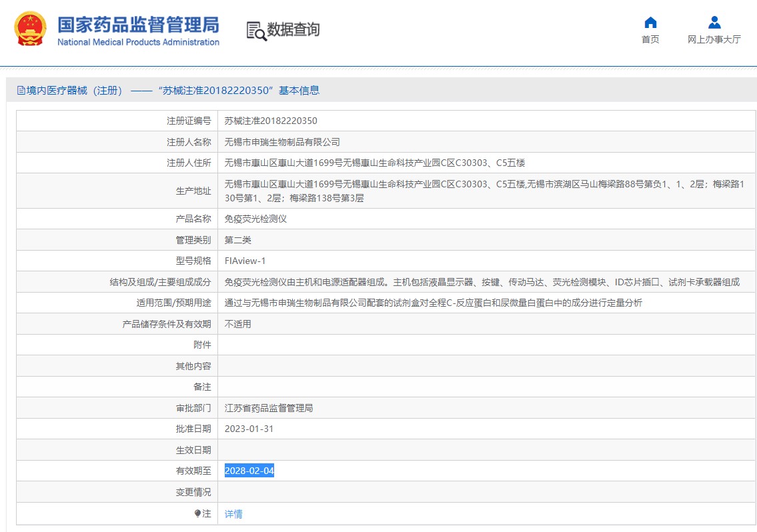The width and height of the screenshot is (757, 532).
Task: Click the 审批部门 label
Action: click(x=193, y=408)
